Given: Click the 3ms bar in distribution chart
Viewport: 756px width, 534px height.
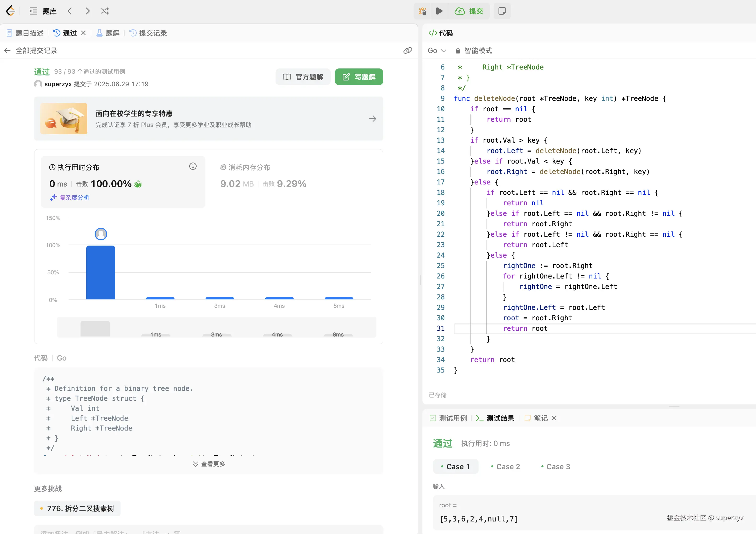Looking at the screenshot, I should click(220, 298).
